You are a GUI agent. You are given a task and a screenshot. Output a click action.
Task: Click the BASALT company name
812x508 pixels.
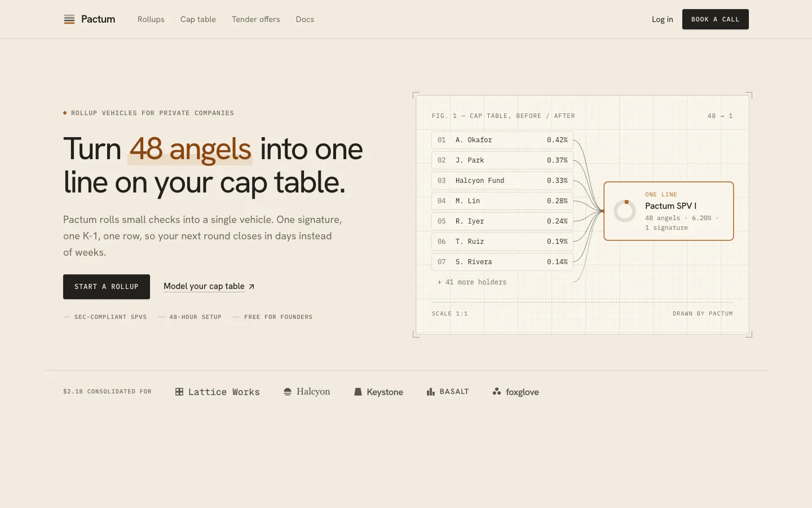454,392
